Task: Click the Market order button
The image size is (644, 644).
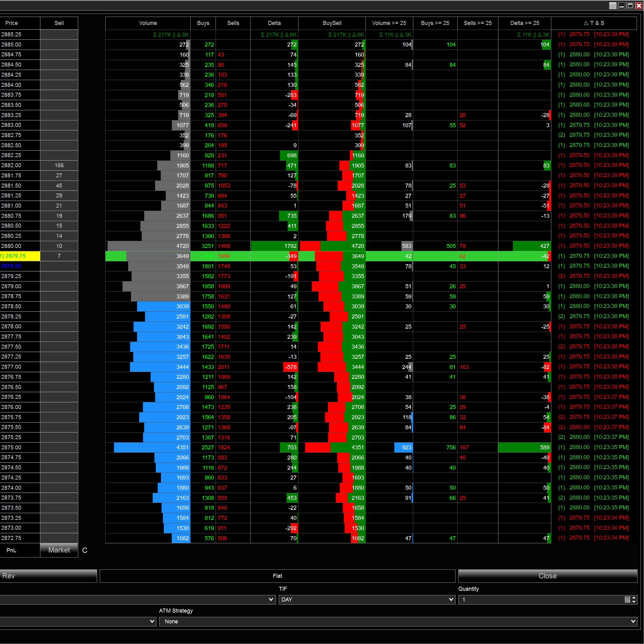Action: click(x=59, y=550)
